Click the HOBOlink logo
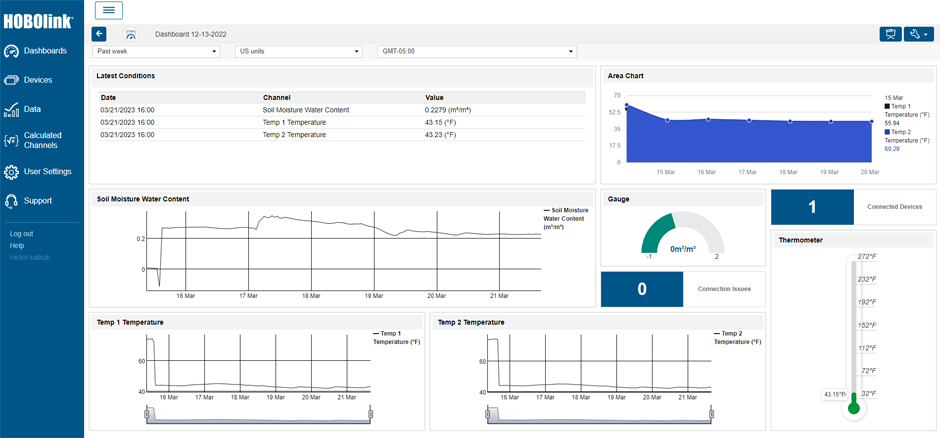This screenshot has height=438, width=940. point(39,22)
